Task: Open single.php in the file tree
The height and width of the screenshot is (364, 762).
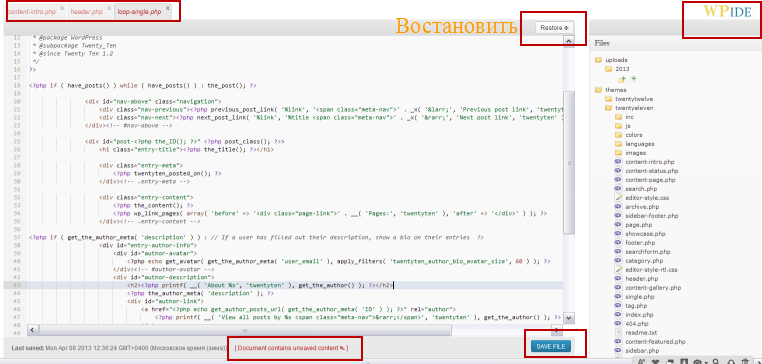Action: pos(639,296)
